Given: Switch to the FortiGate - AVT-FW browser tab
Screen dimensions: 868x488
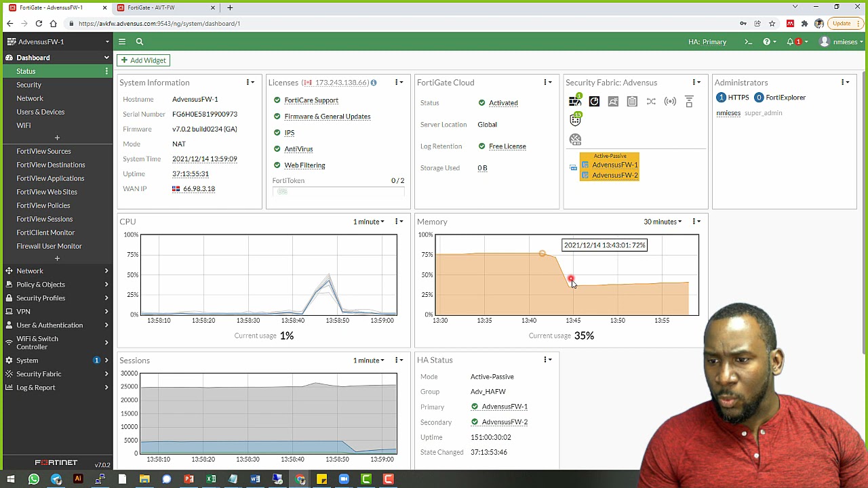Looking at the screenshot, I should tap(165, 7).
